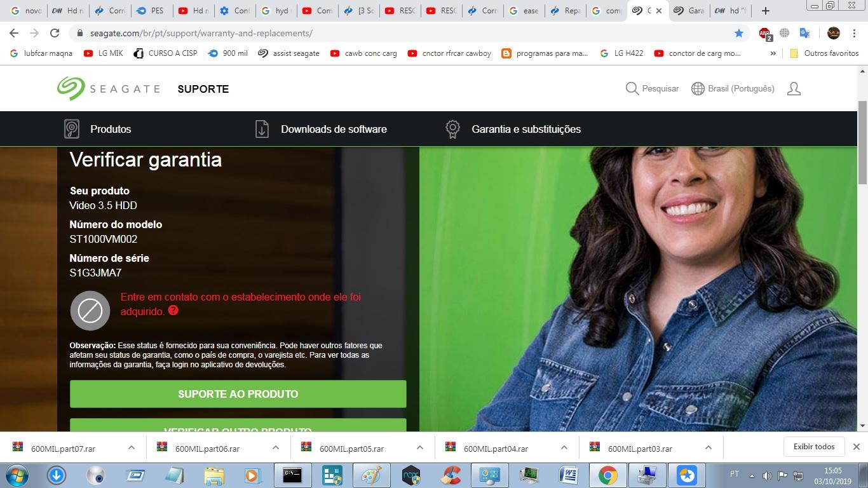Open the cawb conc carg bookmark
The width and height of the screenshot is (868, 488).
point(363,53)
